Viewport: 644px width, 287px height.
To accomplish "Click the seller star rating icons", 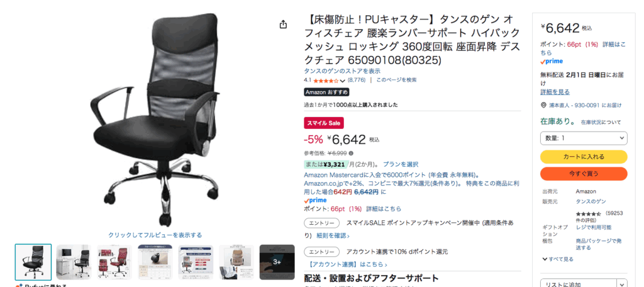I will [x=589, y=214].
